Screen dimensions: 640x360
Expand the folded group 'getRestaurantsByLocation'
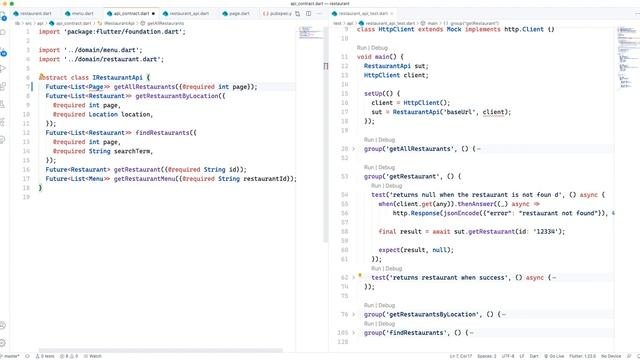(354, 314)
